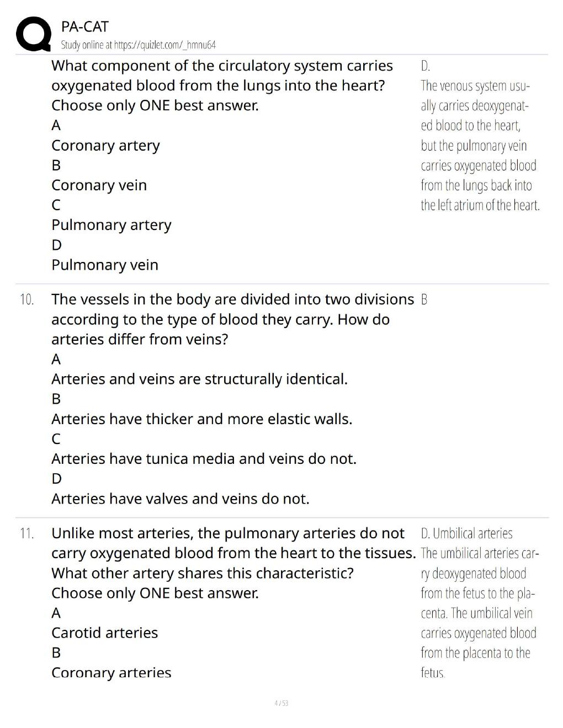The image size is (563, 728).
Task: Choose 'Arteries have tunica media and veins do not.'
Action: (204, 459)
